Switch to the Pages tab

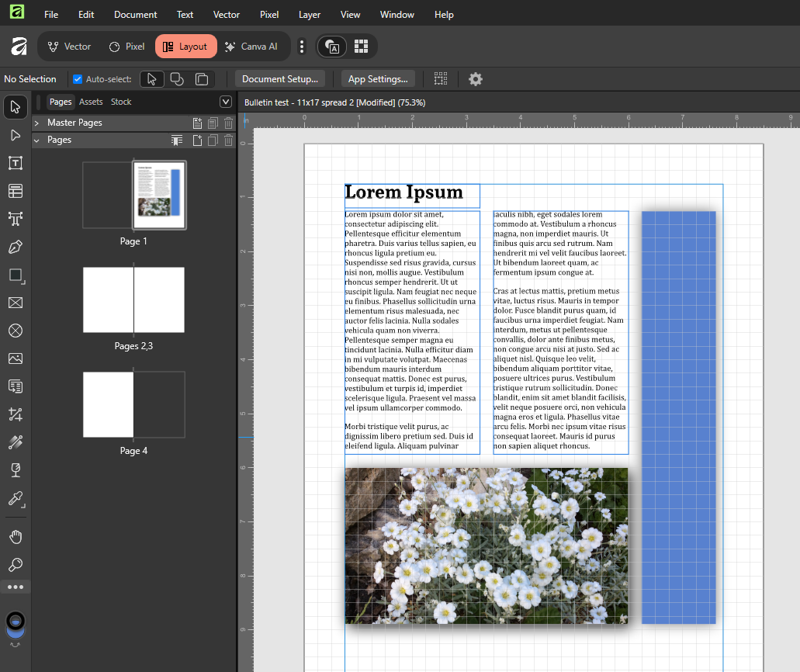(61, 102)
